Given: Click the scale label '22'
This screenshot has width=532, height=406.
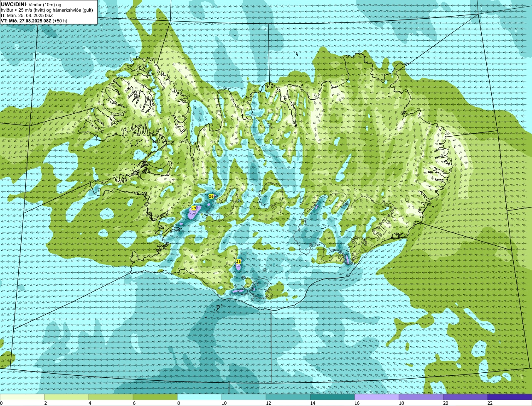Looking at the screenshot, I should coord(490,403).
